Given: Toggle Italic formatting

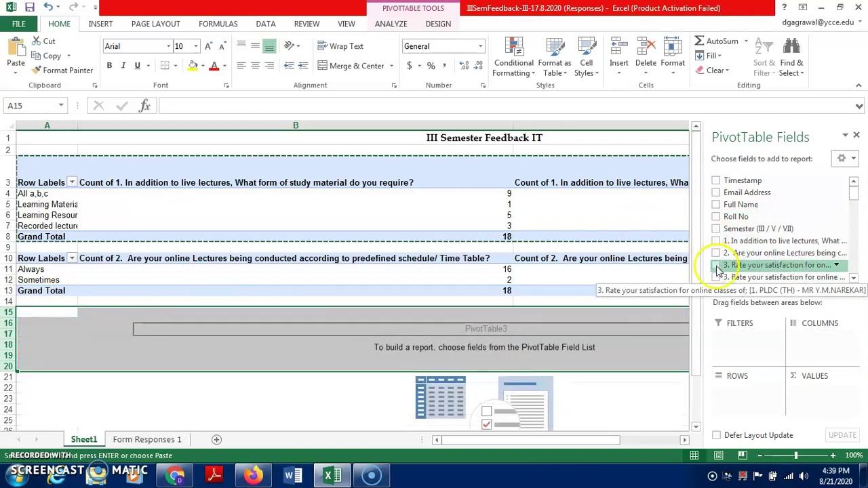Looking at the screenshot, I should [123, 66].
